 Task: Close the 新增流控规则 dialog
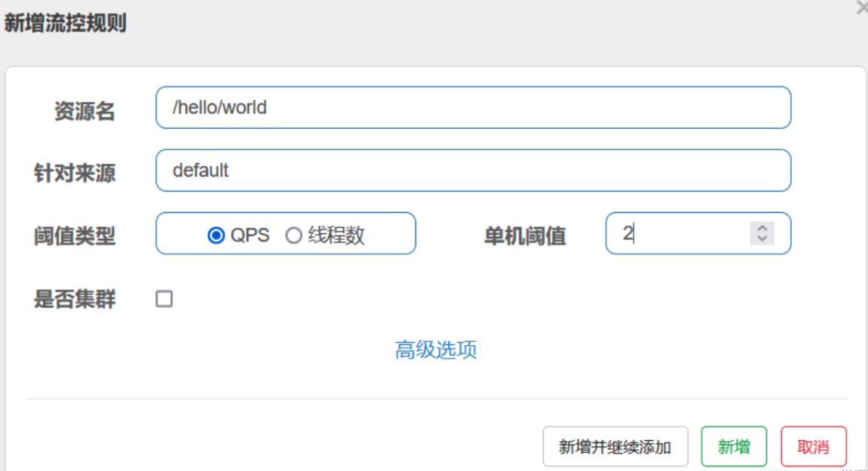pos(863,8)
